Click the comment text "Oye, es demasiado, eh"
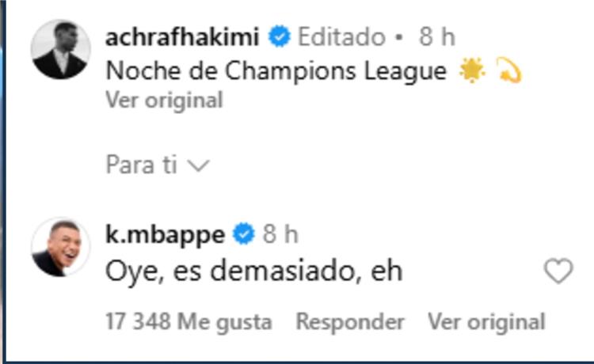594x364 pixels. (253, 271)
